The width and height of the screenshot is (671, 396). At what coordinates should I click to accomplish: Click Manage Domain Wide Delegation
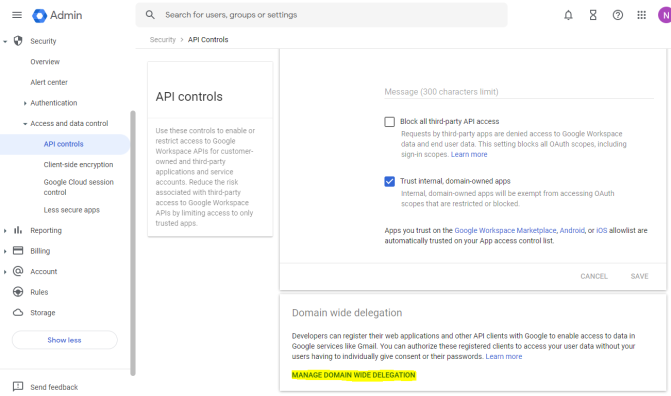353,375
